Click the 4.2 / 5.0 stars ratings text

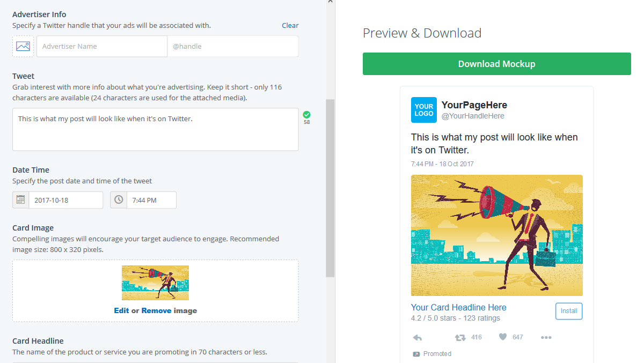point(456,318)
